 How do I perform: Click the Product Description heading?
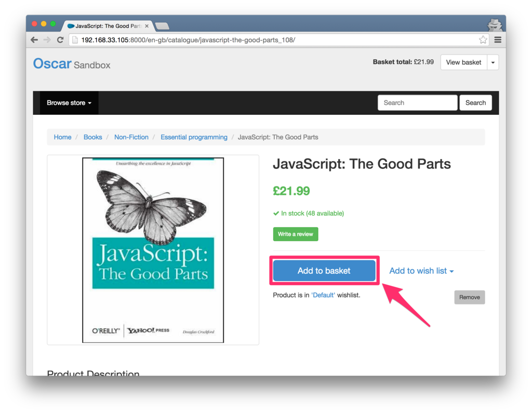(x=94, y=372)
